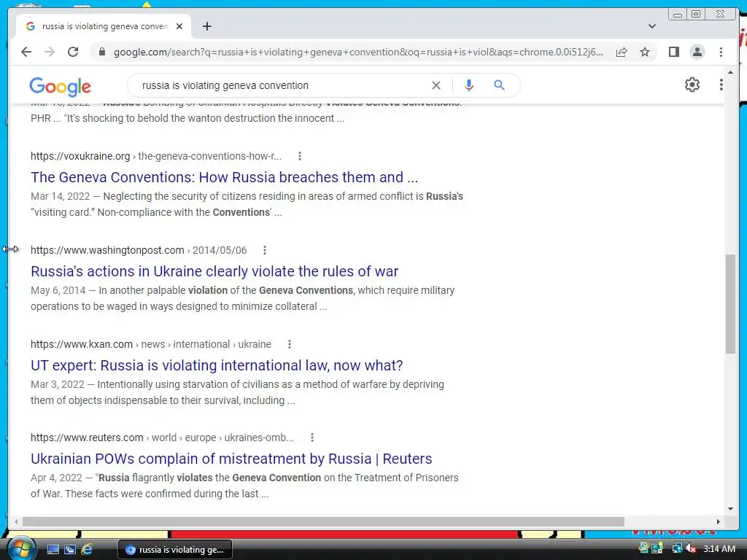Click the horizontal scrollbar thumb
Image resolution: width=747 pixels, height=560 pixels.
pyautogui.click(x=323, y=522)
